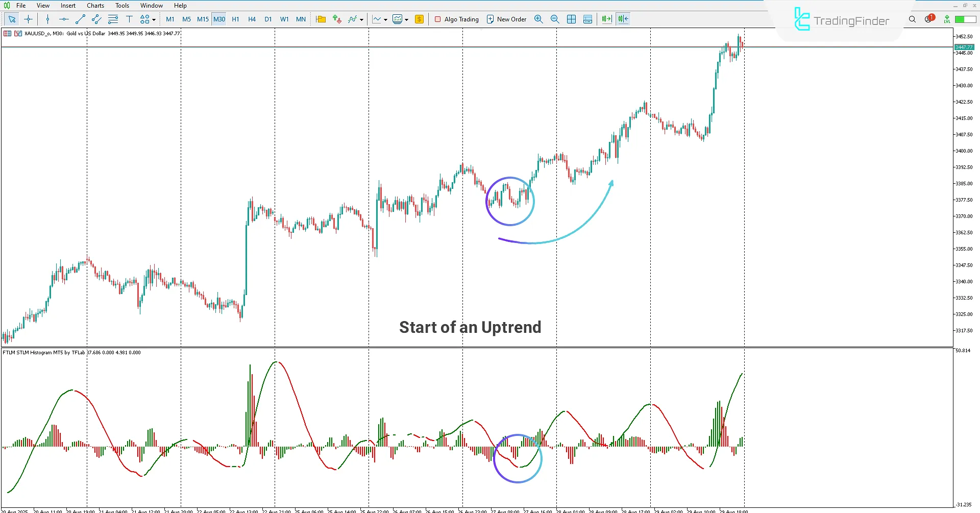Click the current price tag 3447.77
This screenshot has height=513, width=980.
tap(964, 46)
